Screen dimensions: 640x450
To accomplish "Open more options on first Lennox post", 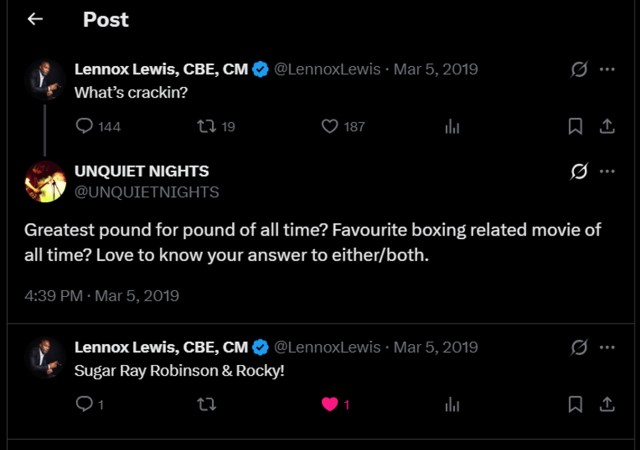I will (607, 70).
